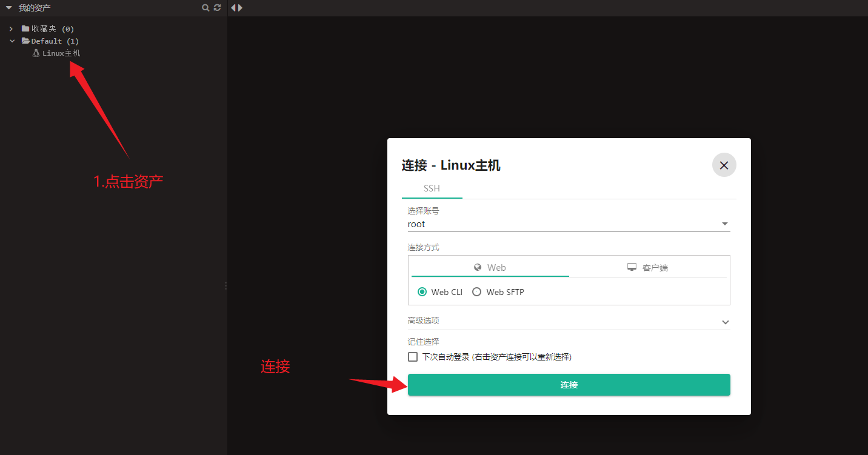
Task: Click the Linux penguin icon beside Linux主机
Action: [x=36, y=53]
